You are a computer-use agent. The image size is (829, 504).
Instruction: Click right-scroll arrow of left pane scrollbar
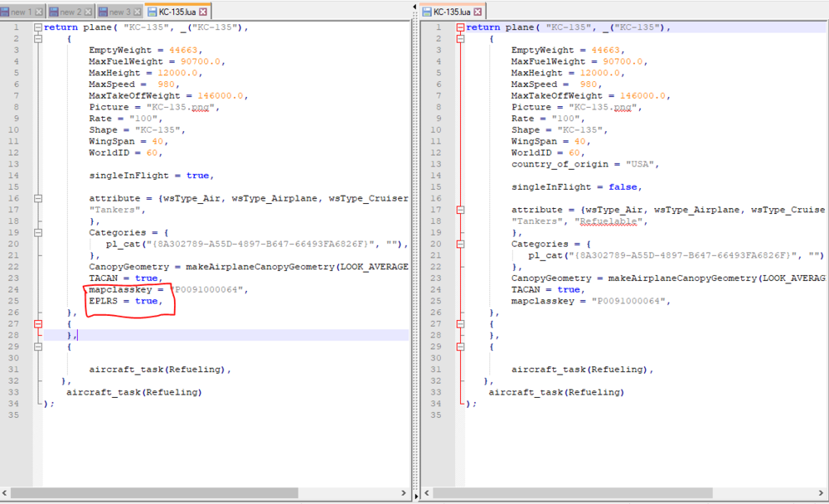coord(404,493)
